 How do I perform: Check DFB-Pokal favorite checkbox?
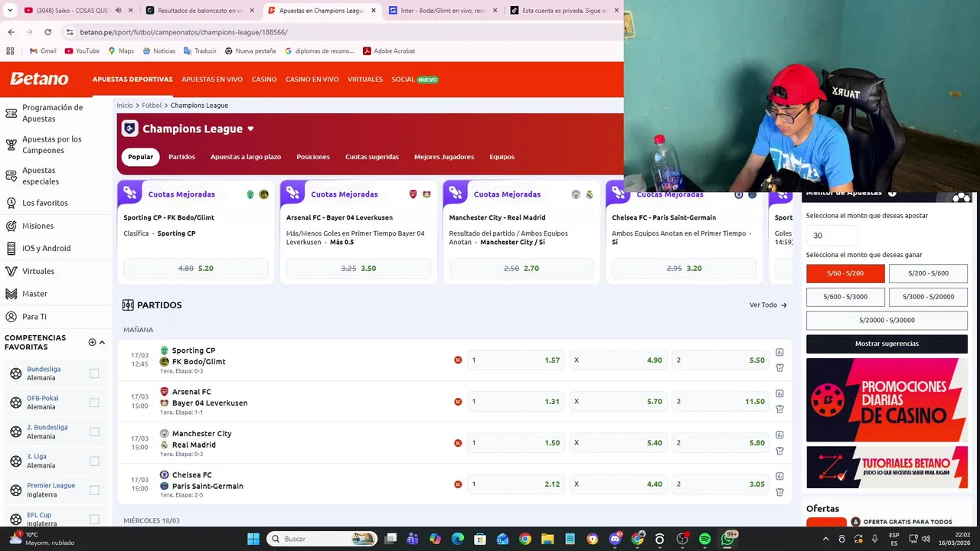[94, 403]
